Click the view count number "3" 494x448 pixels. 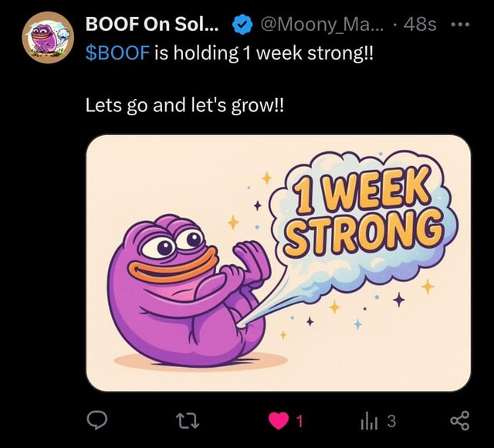pyautogui.click(x=391, y=421)
